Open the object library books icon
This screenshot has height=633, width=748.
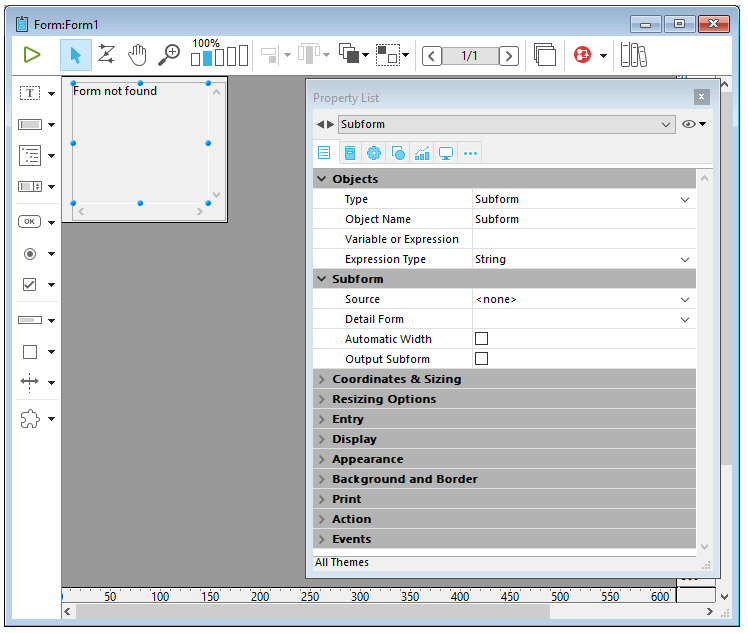pos(633,55)
